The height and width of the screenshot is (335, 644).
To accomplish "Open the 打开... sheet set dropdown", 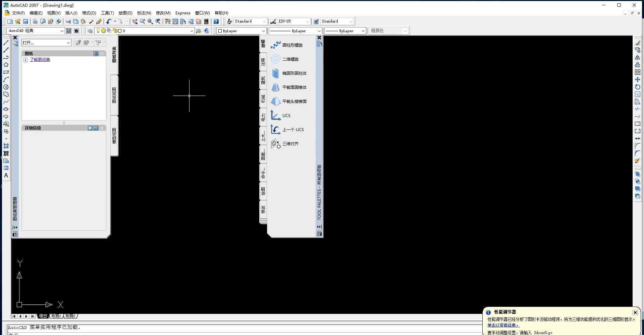I will [x=46, y=43].
